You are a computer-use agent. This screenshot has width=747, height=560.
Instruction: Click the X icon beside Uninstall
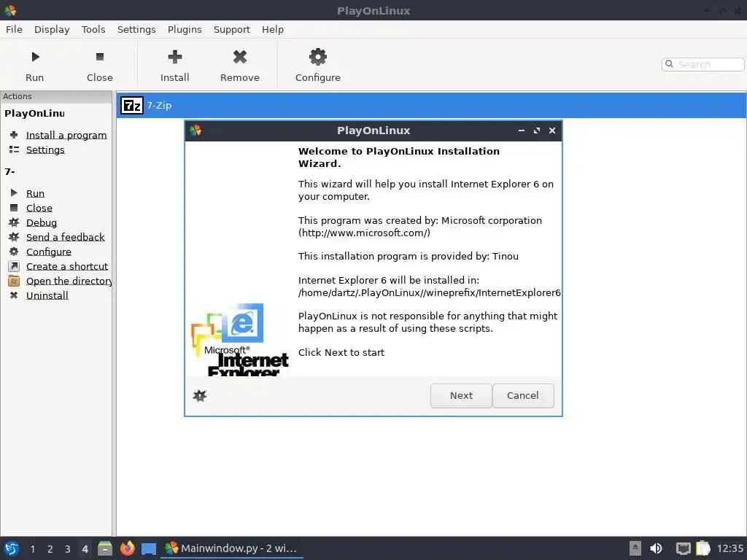click(x=14, y=295)
